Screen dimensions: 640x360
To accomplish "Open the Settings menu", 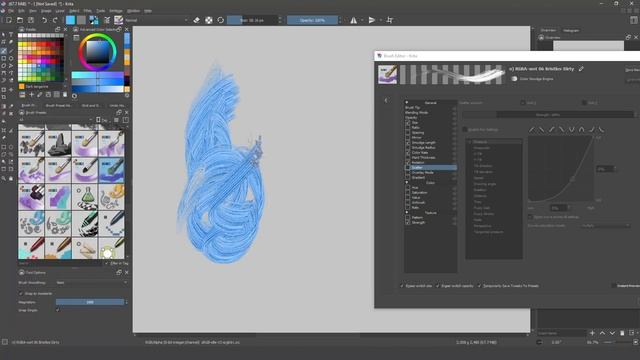I will click(116, 11).
